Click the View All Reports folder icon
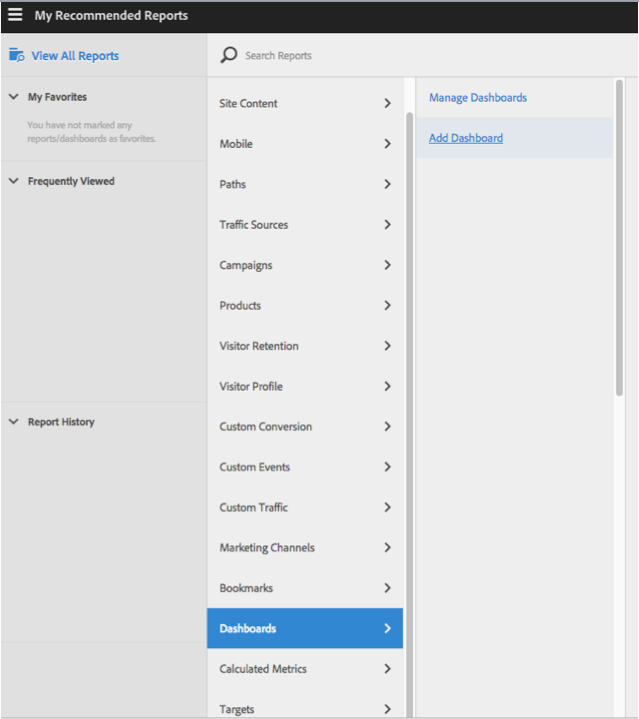Image resolution: width=639 pixels, height=719 pixels. point(16,56)
